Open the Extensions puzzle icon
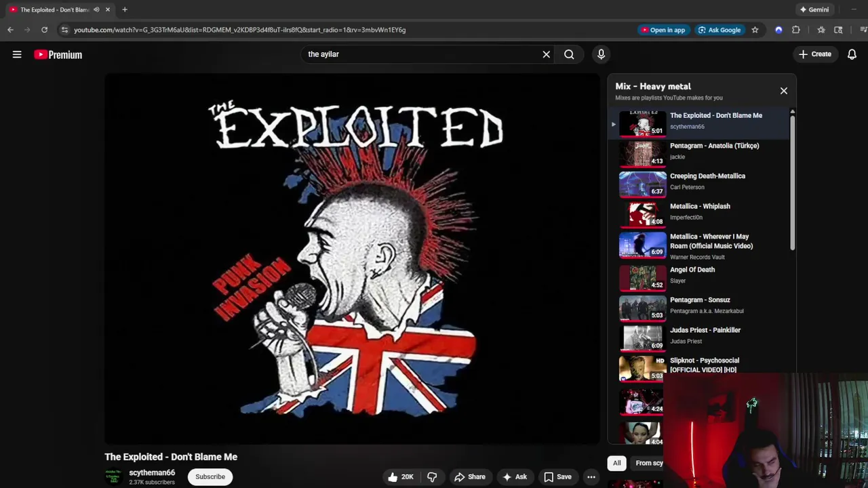Viewport: 868px width, 488px height. tap(796, 30)
